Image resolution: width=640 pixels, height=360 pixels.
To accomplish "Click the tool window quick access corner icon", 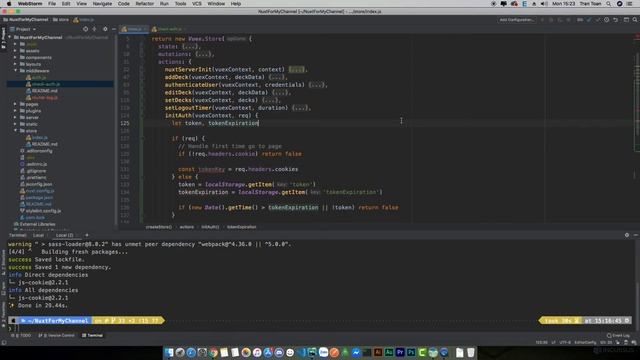I will point(4,343).
